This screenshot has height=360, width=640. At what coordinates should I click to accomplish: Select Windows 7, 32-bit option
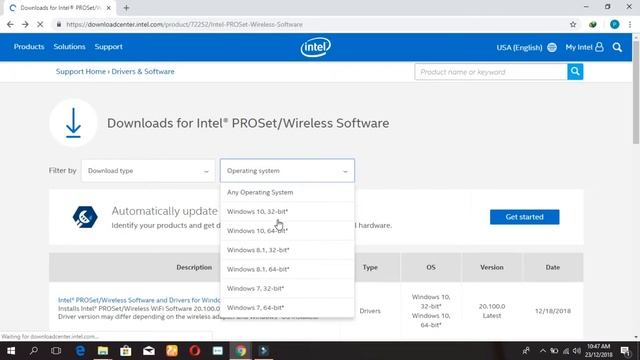coord(287,288)
